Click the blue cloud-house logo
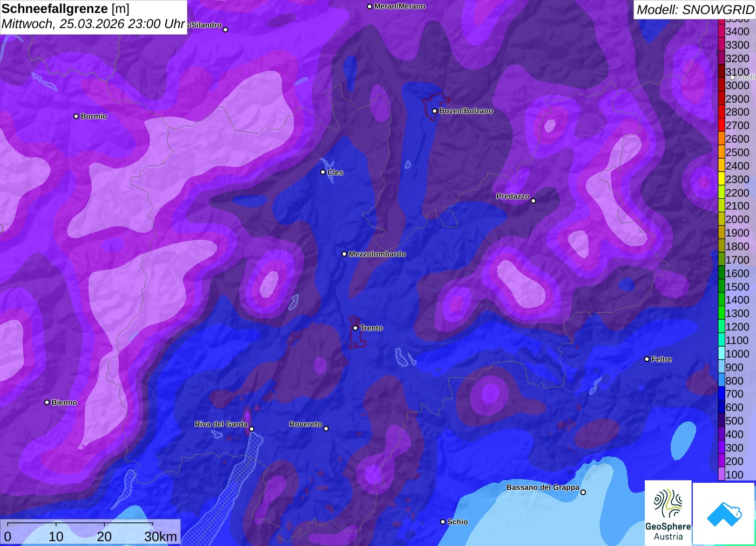This screenshot has height=546, width=756. click(724, 513)
